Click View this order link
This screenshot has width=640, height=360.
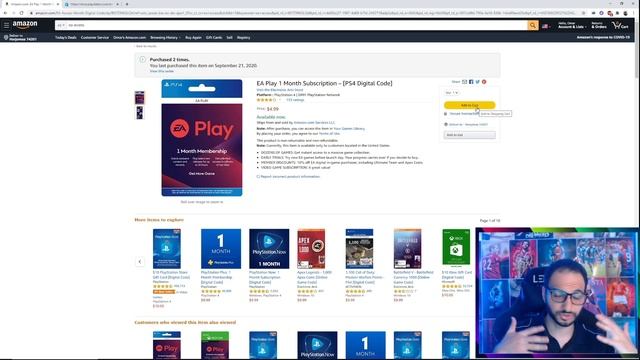[162, 71]
